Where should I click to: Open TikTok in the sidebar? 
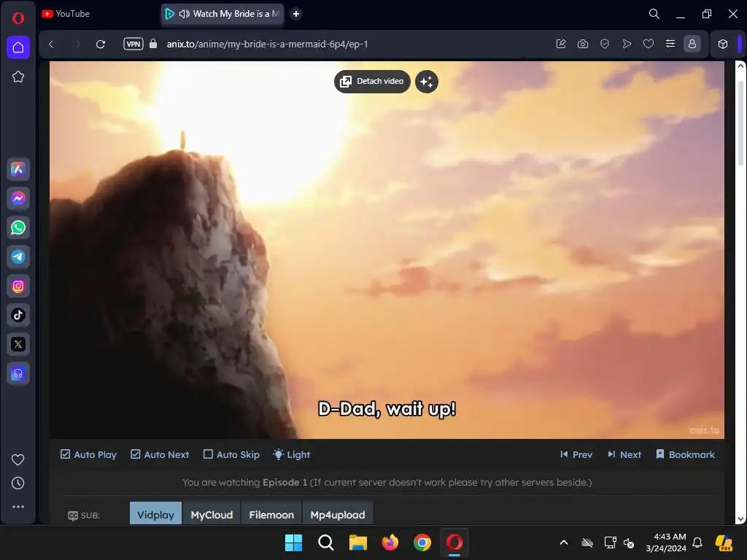point(18,315)
